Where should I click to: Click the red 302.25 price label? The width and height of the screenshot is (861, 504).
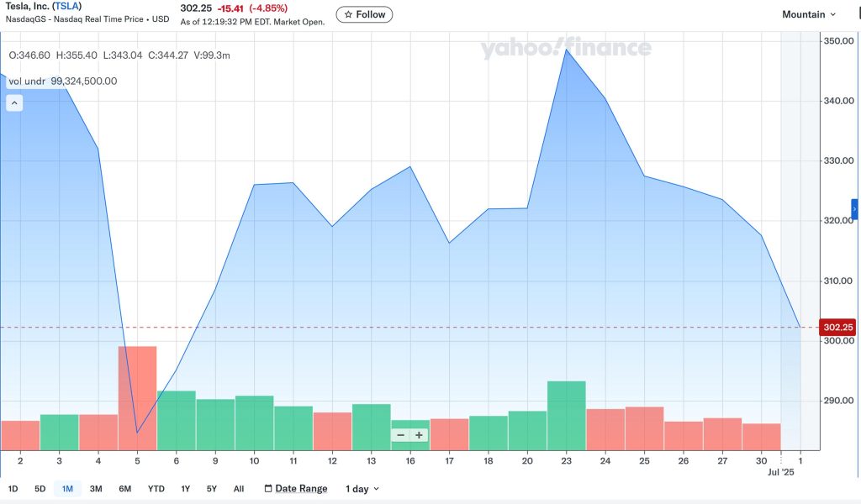[837, 328]
